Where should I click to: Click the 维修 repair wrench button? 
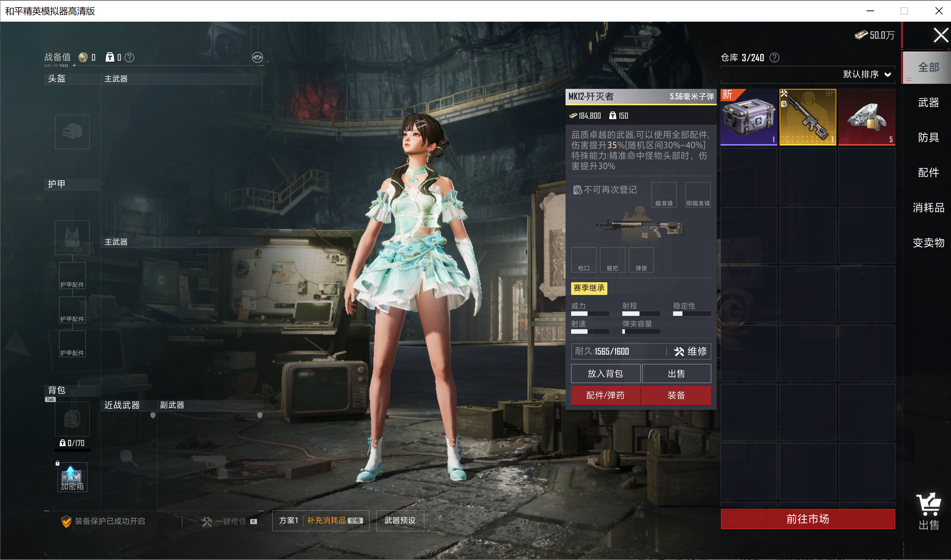tap(690, 351)
